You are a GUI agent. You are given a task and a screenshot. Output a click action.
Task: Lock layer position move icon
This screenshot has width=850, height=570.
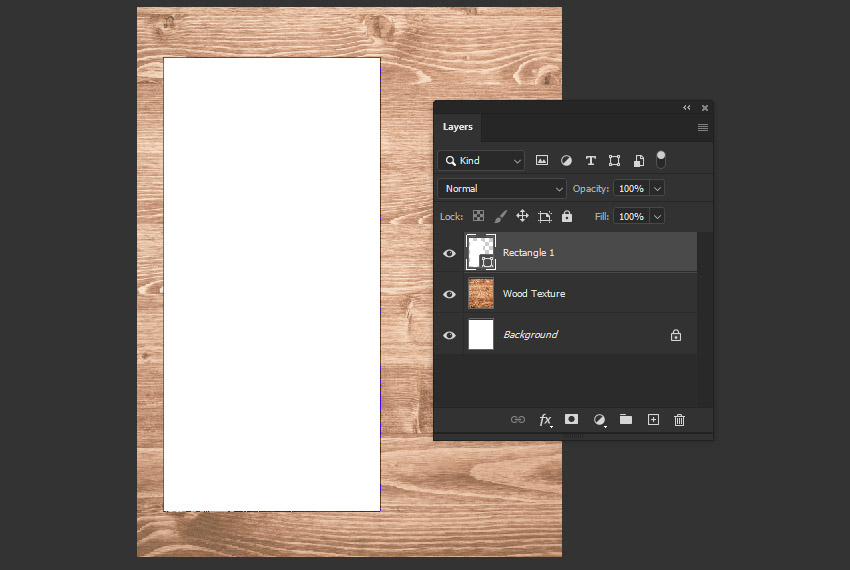pyautogui.click(x=522, y=216)
